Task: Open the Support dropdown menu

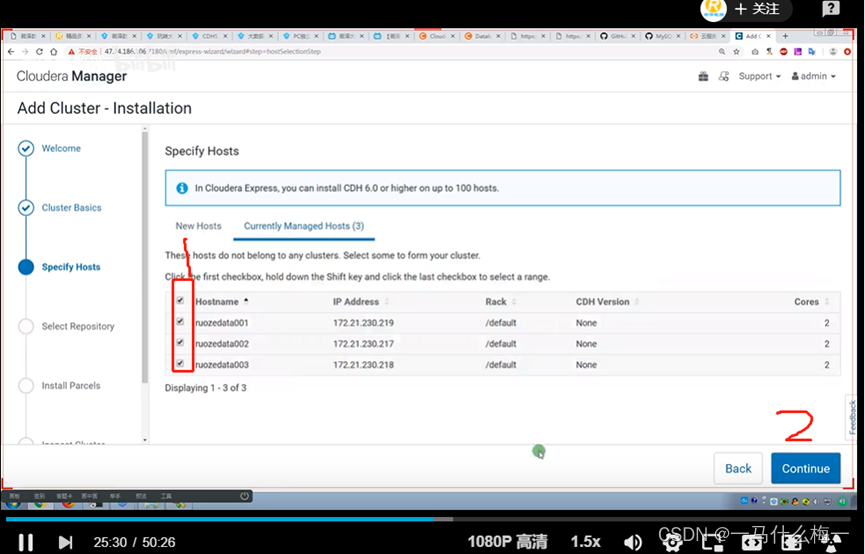Action: [760, 76]
